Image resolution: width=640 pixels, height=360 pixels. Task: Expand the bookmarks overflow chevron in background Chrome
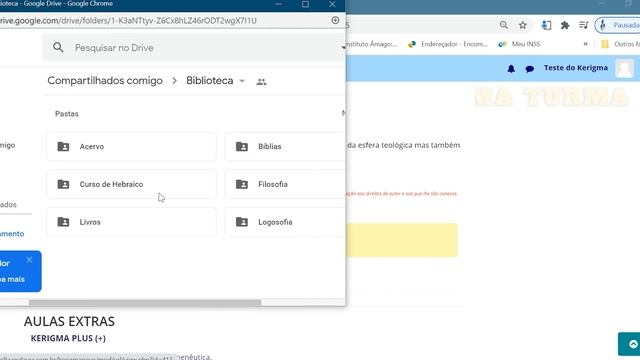click(x=585, y=44)
